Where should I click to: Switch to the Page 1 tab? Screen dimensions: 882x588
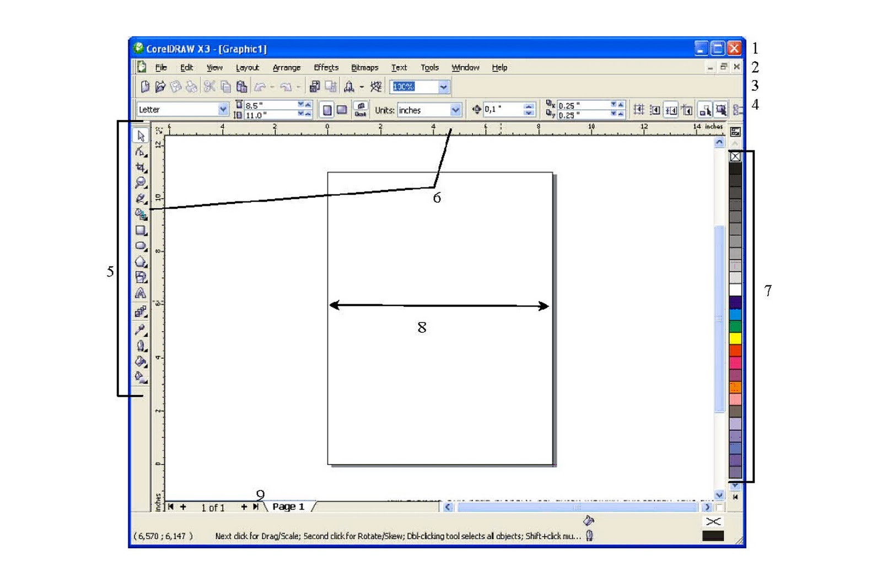pos(288,506)
